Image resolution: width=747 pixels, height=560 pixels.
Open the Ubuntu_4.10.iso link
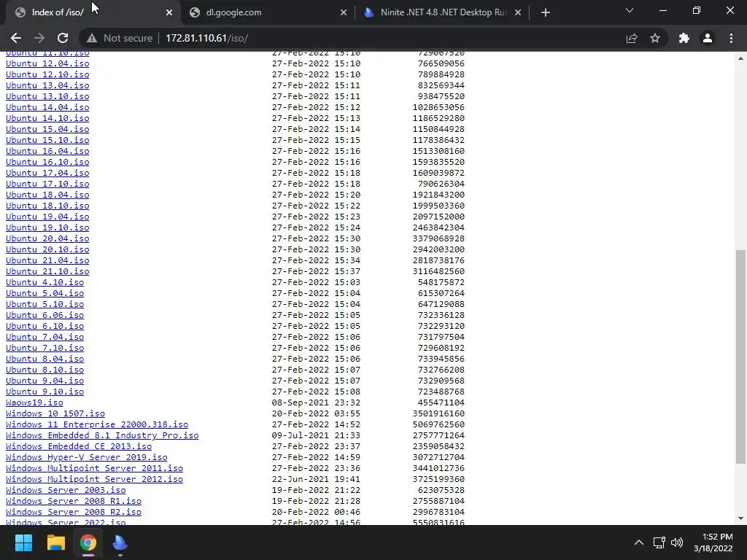point(44,282)
